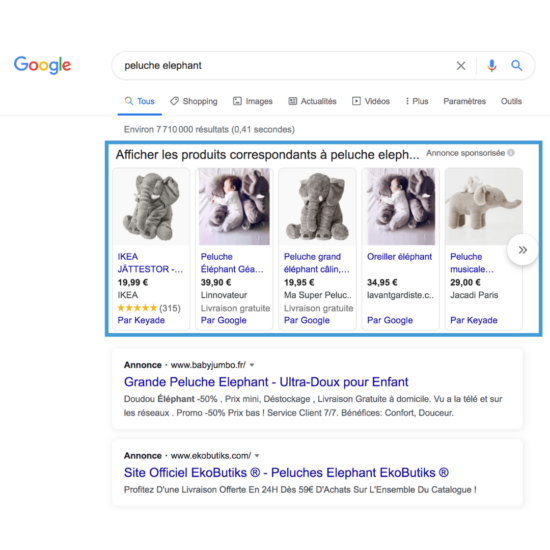
Task: Open the Site Officiel EkoButiks link
Action: tap(286, 472)
